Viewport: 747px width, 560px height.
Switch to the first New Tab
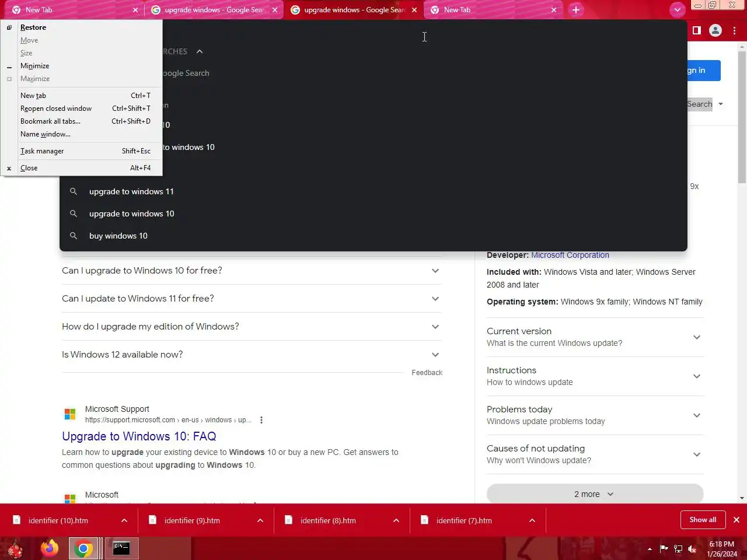(x=73, y=10)
